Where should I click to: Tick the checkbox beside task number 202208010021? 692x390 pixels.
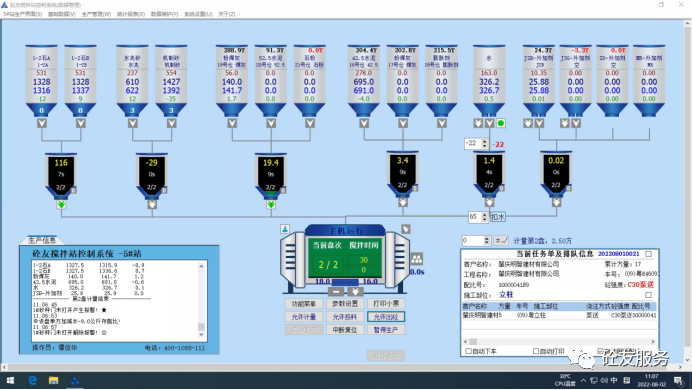tap(648, 254)
